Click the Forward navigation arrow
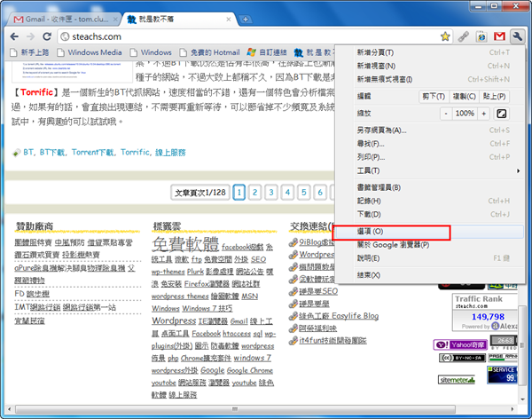This screenshot has height=419, width=532. point(30,36)
